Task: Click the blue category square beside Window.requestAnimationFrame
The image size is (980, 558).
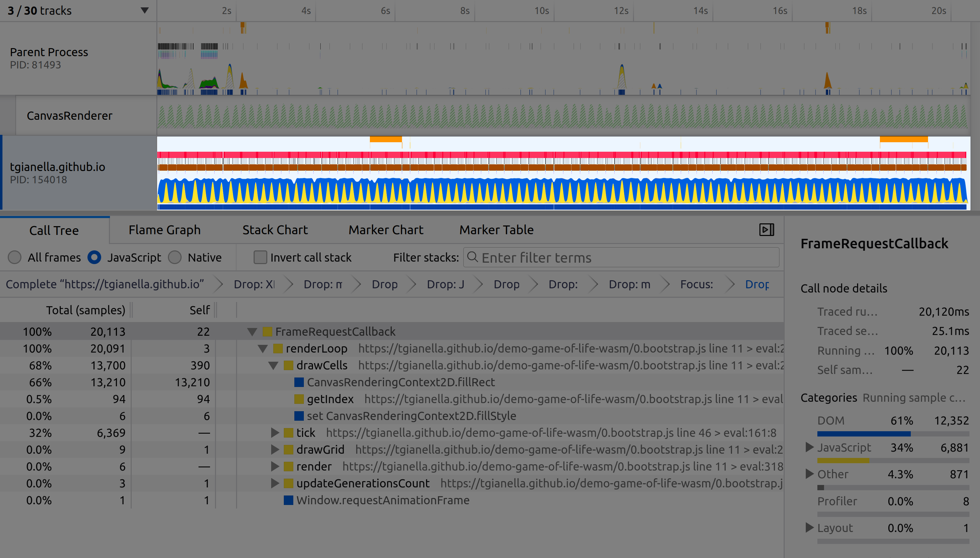Action: pos(288,500)
